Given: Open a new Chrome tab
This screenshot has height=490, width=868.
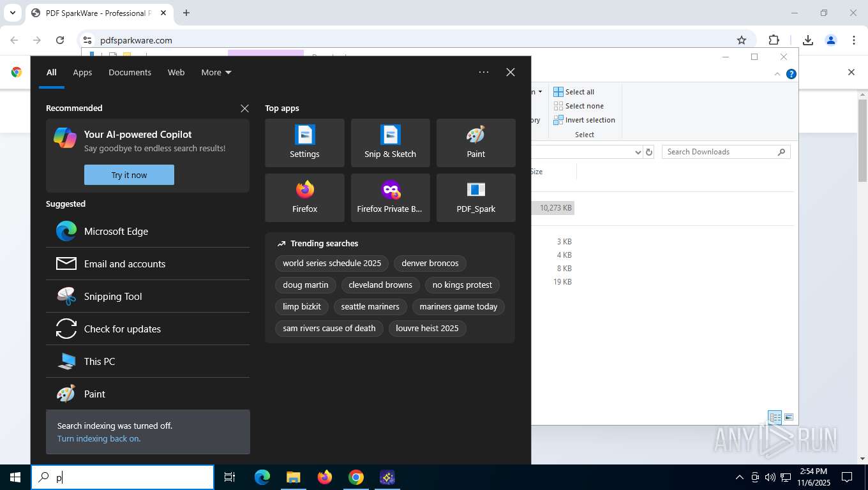Looking at the screenshot, I should click(x=186, y=13).
